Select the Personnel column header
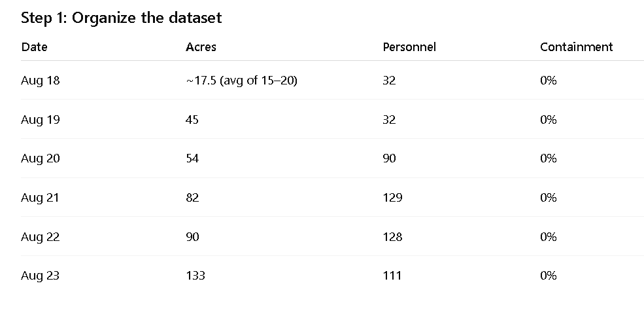This screenshot has height=313, width=644. coord(409,47)
